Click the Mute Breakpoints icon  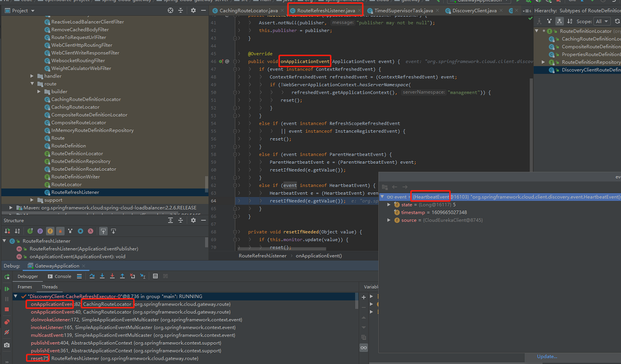(x=6, y=332)
